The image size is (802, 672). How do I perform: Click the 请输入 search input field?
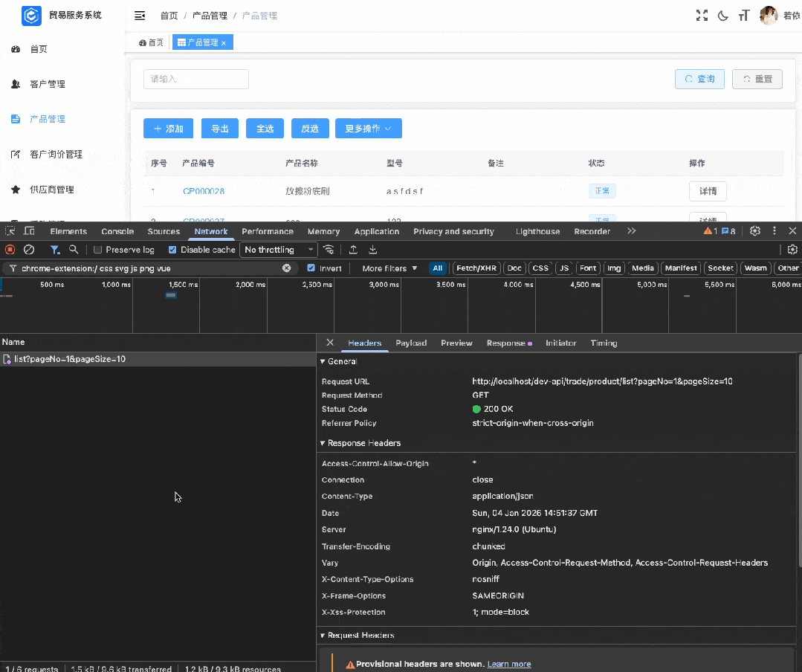point(195,79)
